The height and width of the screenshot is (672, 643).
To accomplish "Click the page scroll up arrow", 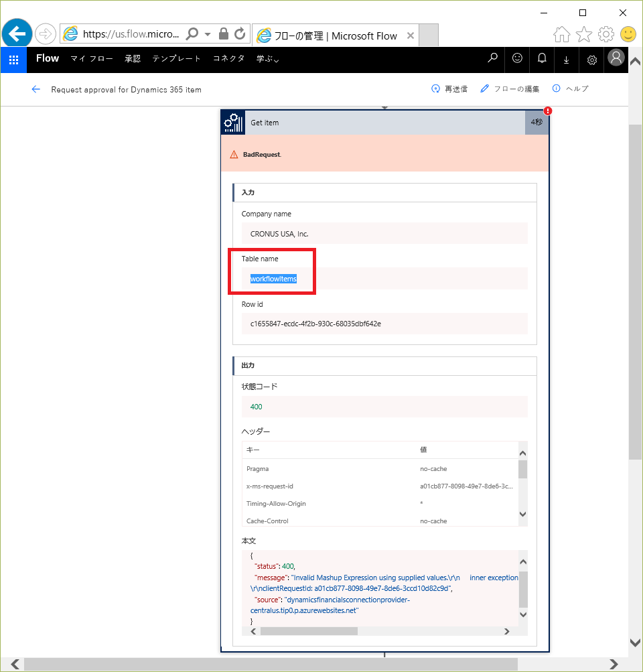I will coord(636,61).
